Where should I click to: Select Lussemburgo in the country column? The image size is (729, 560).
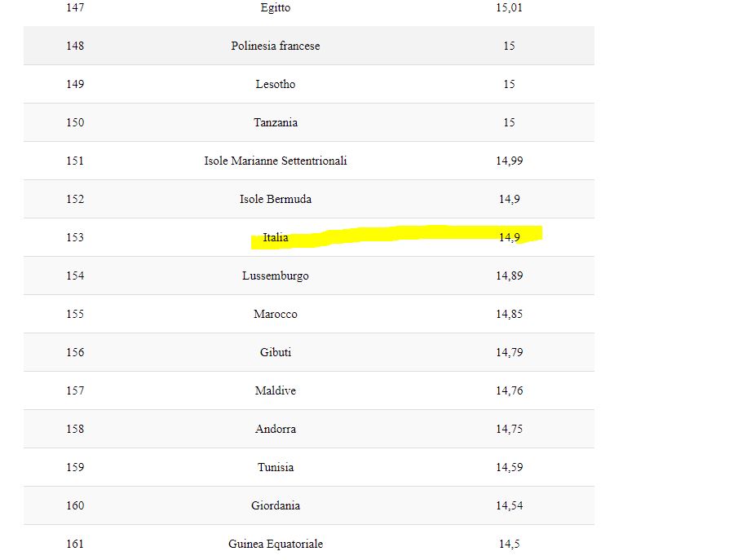(x=276, y=276)
